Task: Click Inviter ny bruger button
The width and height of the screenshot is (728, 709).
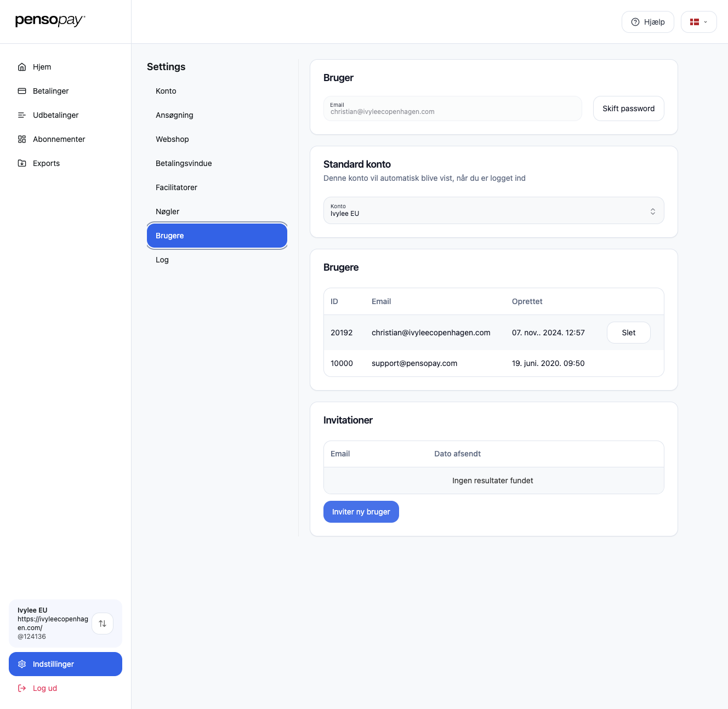Action: pyautogui.click(x=361, y=512)
